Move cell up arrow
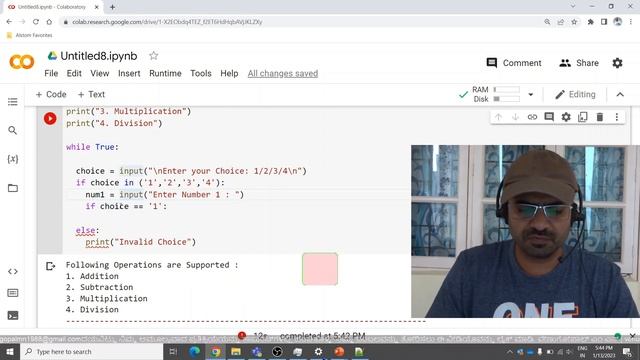 point(498,117)
